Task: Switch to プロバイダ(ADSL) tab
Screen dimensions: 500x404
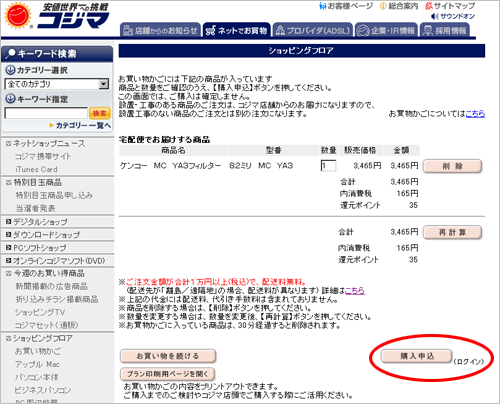Action: click(313, 30)
